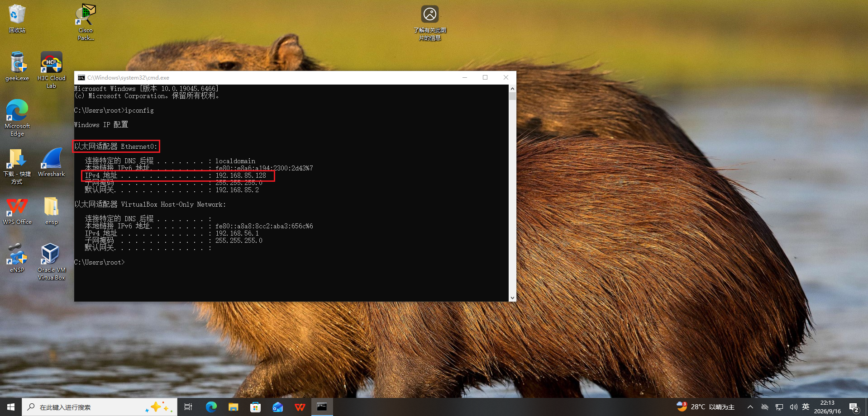Select the Cisco Packet Tracer desktop icon
868x416 pixels.
click(x=86, y=22)
